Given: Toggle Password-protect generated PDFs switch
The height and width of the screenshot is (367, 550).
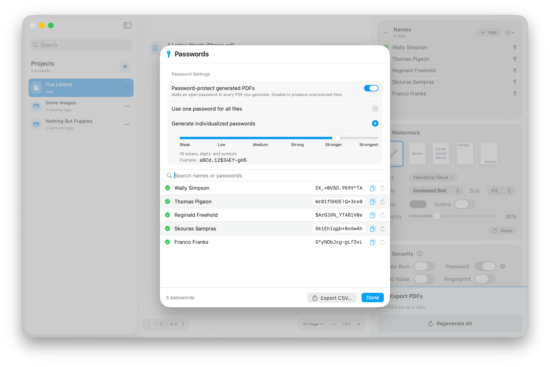Looking at the screenshot, I should coord(371,88).
